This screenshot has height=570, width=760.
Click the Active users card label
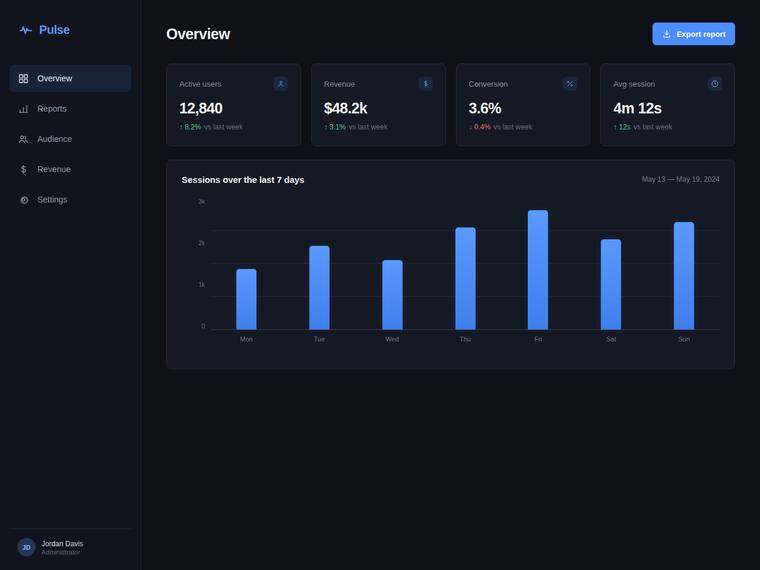click(x=200, y=84)
